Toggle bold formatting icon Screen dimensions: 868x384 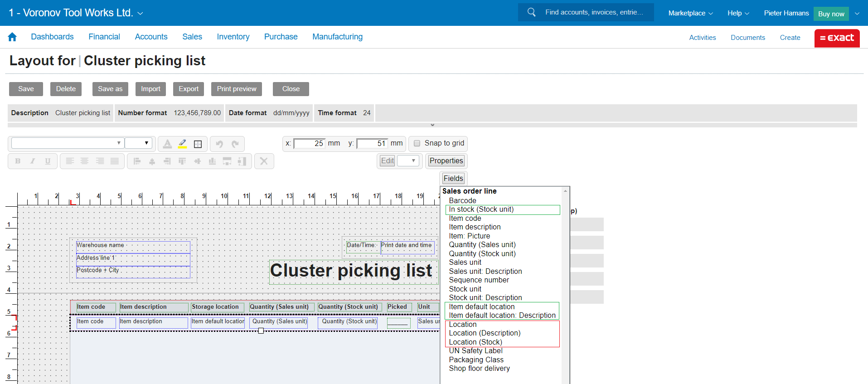point(18,161)
